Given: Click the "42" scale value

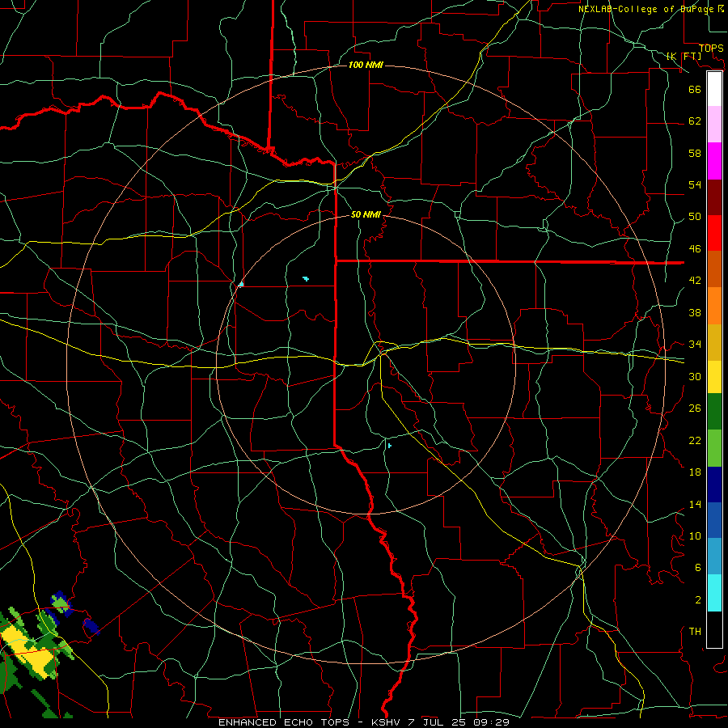Looking at the screenshot, I should coord(695,281).
